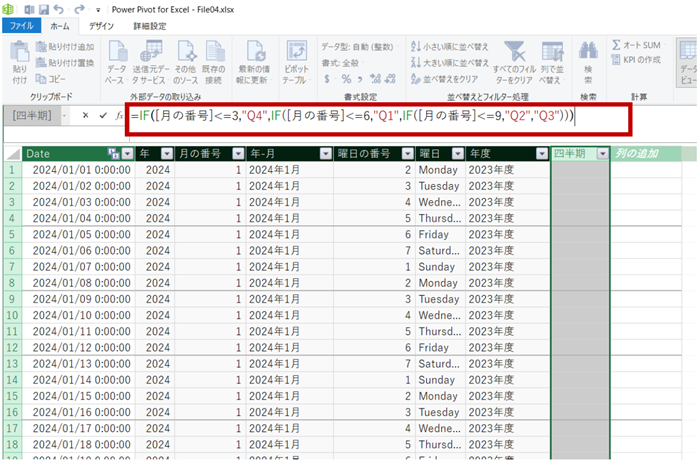700x461 pixels.
Task: Open the 四半期 column filter dropdown
Action: 602,154
